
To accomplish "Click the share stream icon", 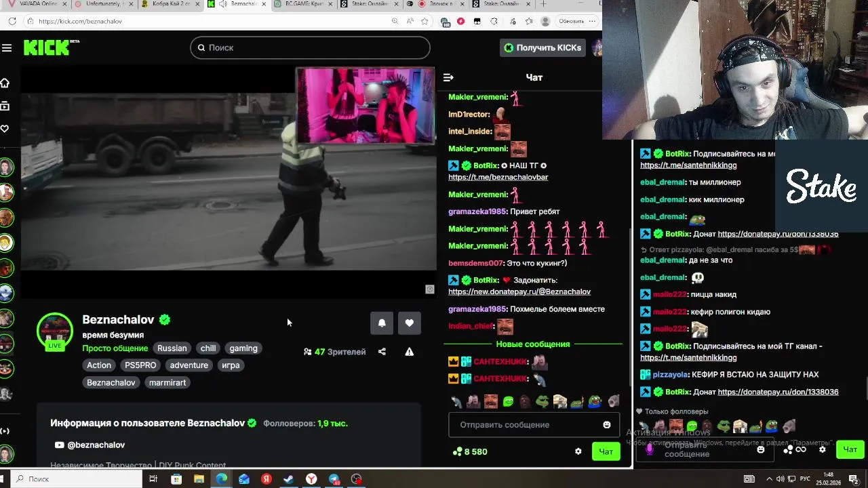I will [x=382, y=352].
